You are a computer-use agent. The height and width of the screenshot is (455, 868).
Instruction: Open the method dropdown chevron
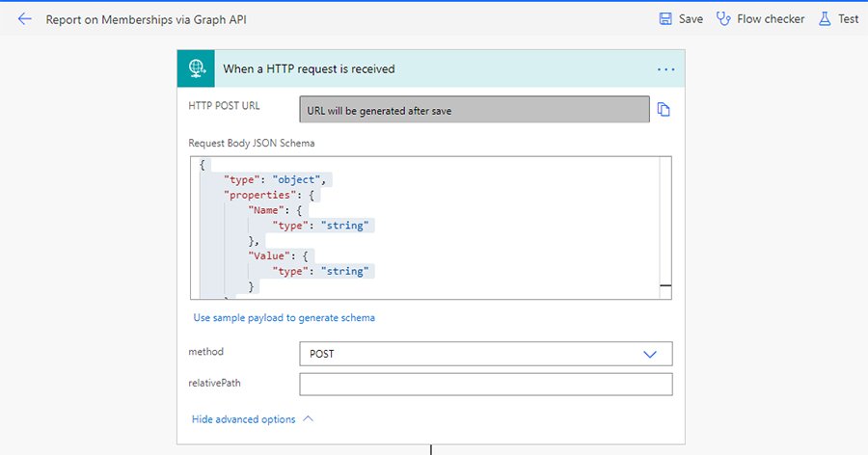tap(650, 354)
